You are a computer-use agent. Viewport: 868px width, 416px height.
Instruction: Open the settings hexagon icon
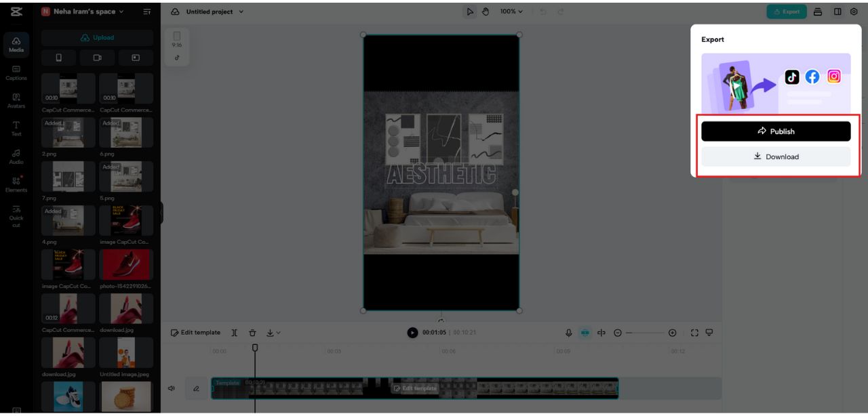[x=854, y=12]
